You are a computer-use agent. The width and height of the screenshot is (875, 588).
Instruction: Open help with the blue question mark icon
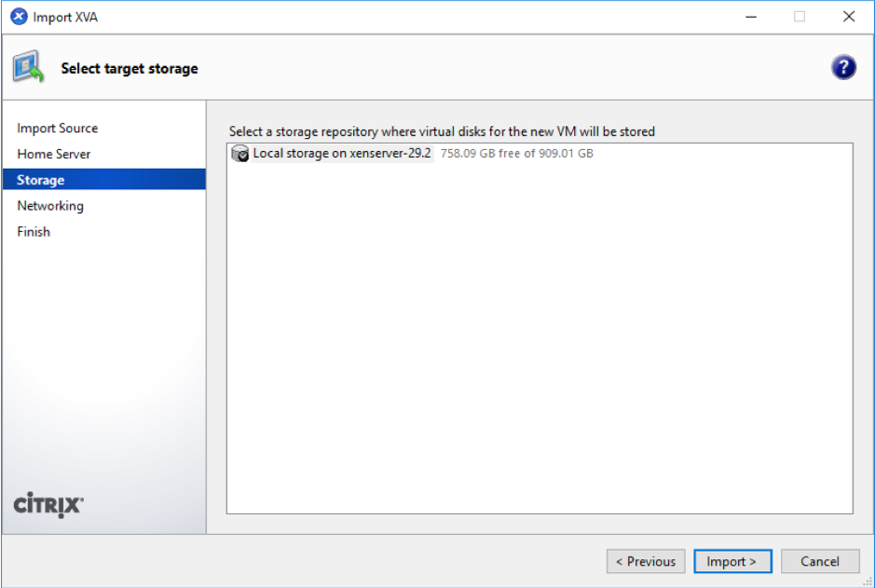pos(843,67)
